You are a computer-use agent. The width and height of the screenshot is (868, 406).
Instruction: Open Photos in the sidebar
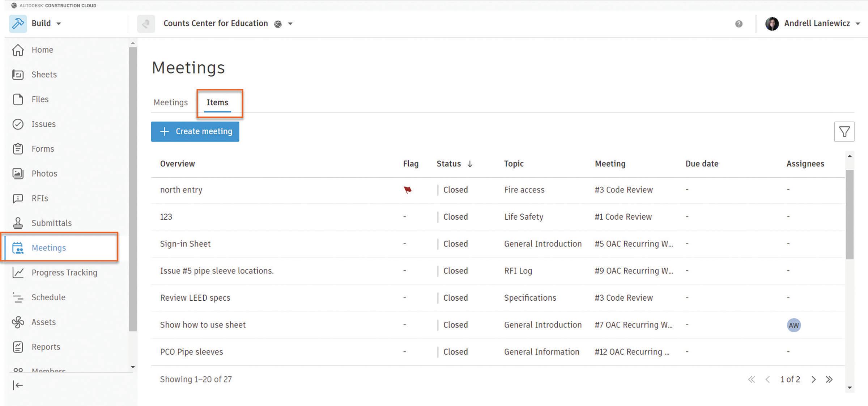[44, 174]
